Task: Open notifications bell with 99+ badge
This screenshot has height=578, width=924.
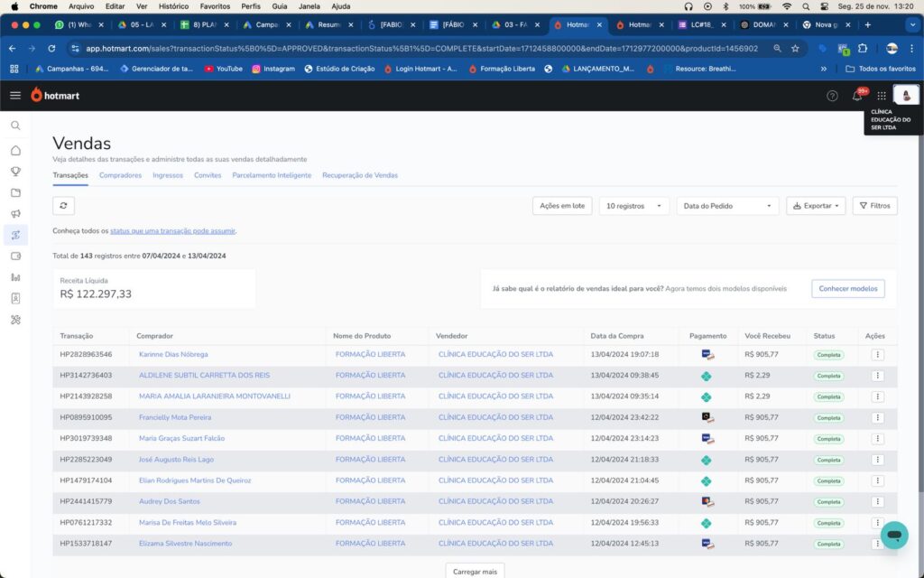Action: click(857, 95)
